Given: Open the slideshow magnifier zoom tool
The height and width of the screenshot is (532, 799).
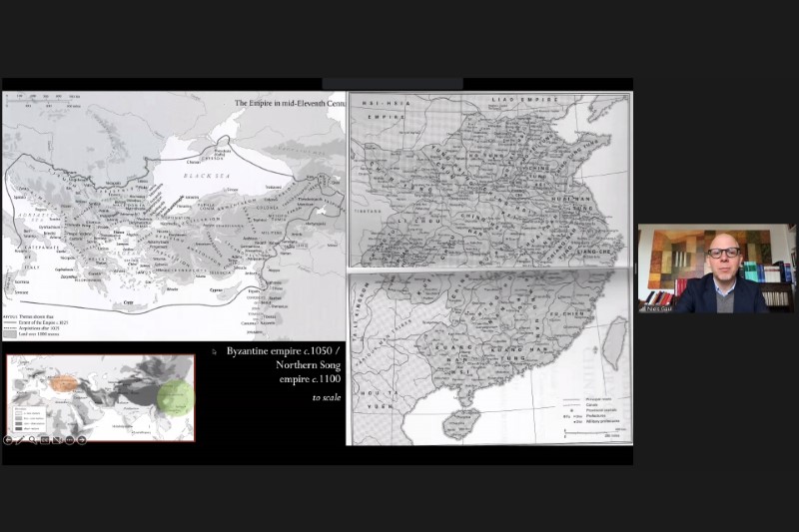Looking at the screenshot, I should point(33,440).
